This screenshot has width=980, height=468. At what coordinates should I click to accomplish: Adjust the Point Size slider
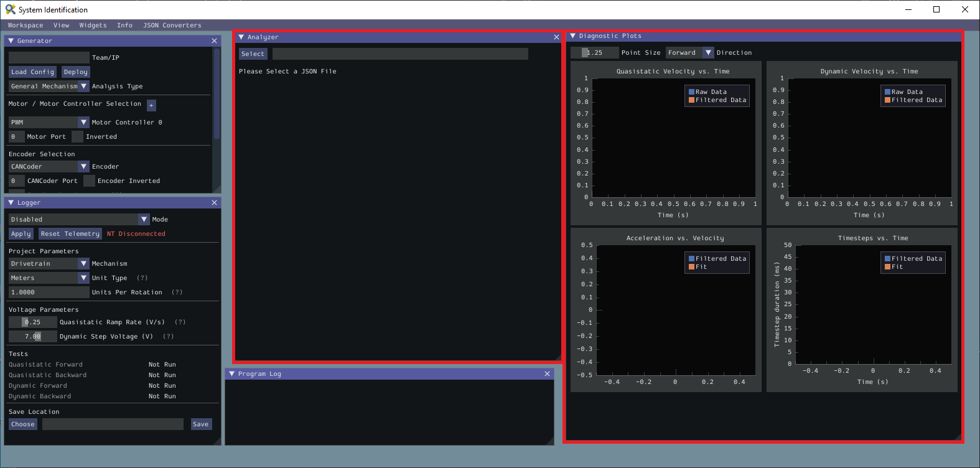pos(595,53)
